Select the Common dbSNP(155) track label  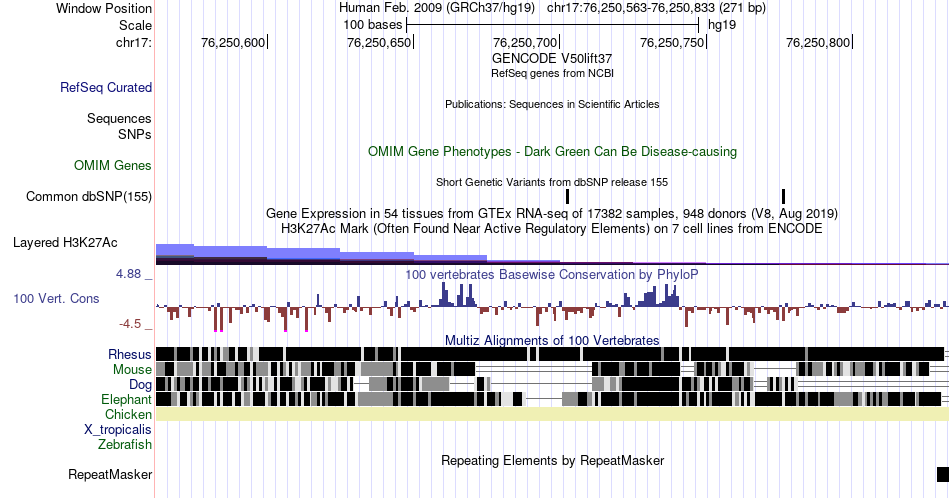[x=89, y=196]
